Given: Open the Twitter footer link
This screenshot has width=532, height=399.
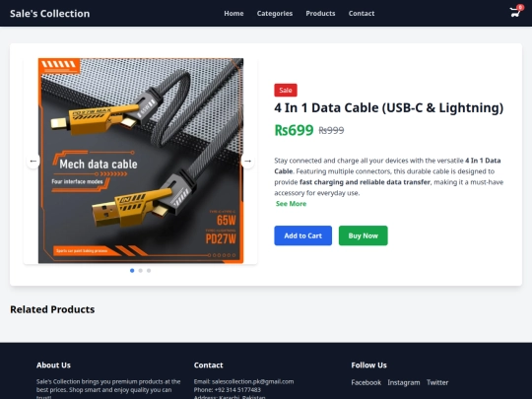Looking at the screenshot, I should point(437,382).
